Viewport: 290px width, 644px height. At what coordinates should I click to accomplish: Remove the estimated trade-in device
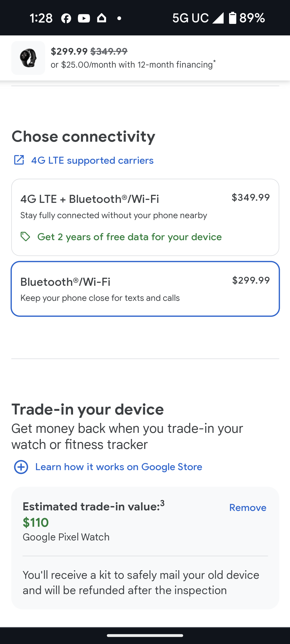[248, 508]
